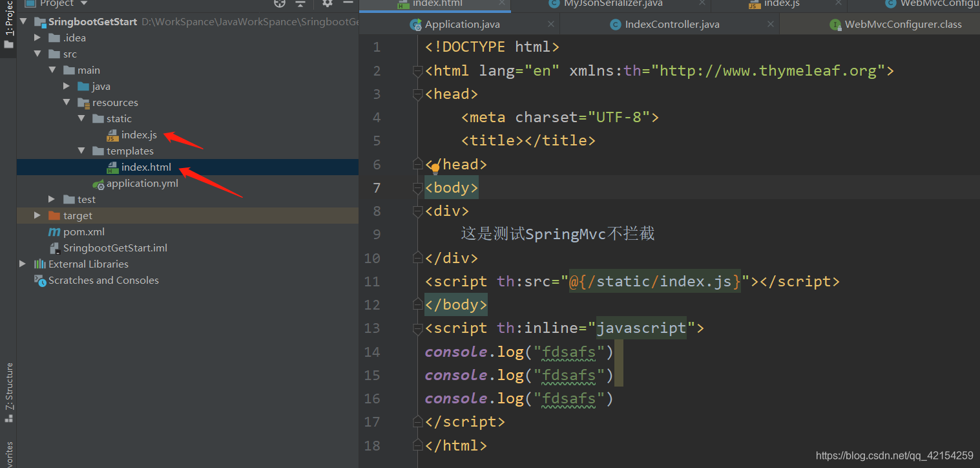Open the Project view dropdown

(84, 3)
